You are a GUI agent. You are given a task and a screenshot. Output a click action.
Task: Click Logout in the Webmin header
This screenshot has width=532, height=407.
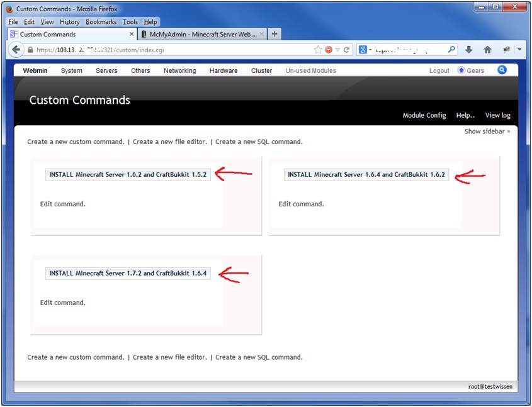point(439,70)
